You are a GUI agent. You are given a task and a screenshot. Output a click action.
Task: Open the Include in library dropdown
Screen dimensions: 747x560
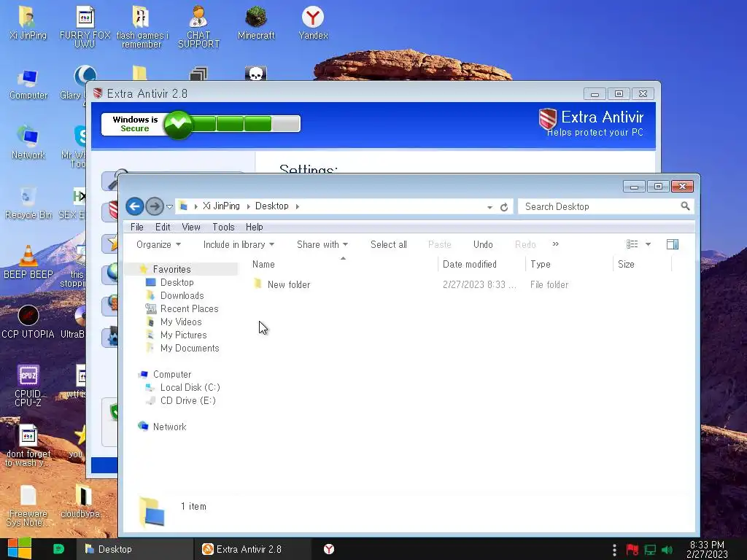click(x=239, y=244)
